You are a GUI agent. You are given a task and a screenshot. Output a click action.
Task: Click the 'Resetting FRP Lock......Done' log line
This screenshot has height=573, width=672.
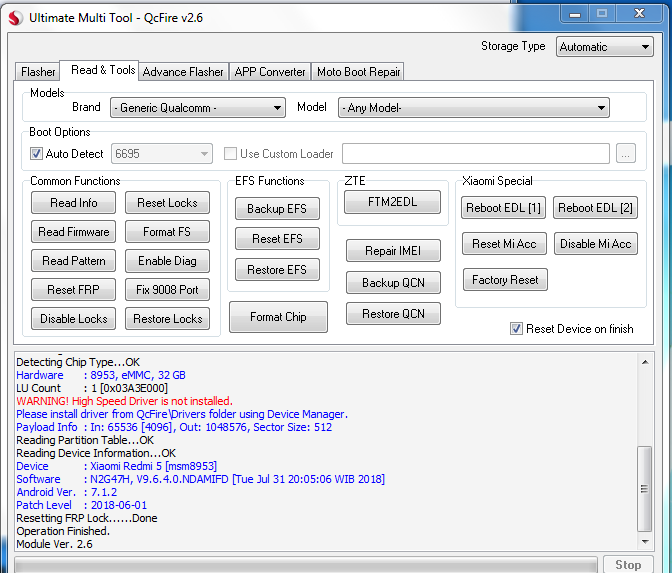coord(87,518)
